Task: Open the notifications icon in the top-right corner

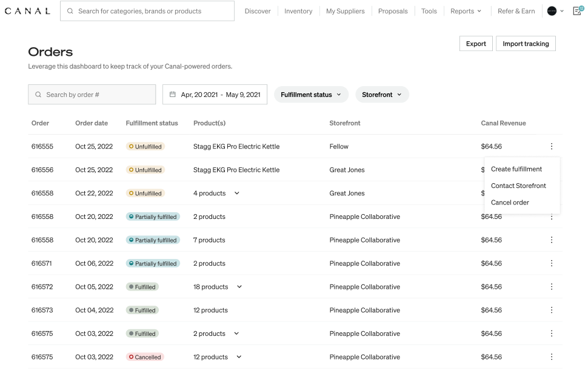Action: pyautogui.click(x=578, y=11)
